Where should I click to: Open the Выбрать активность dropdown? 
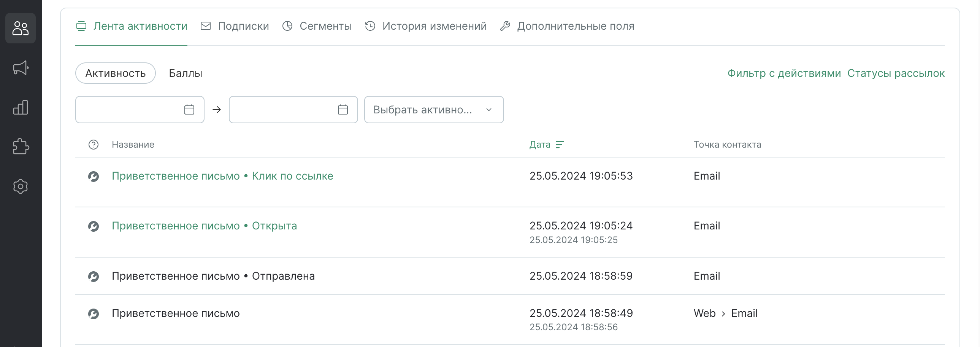(434, 110)
